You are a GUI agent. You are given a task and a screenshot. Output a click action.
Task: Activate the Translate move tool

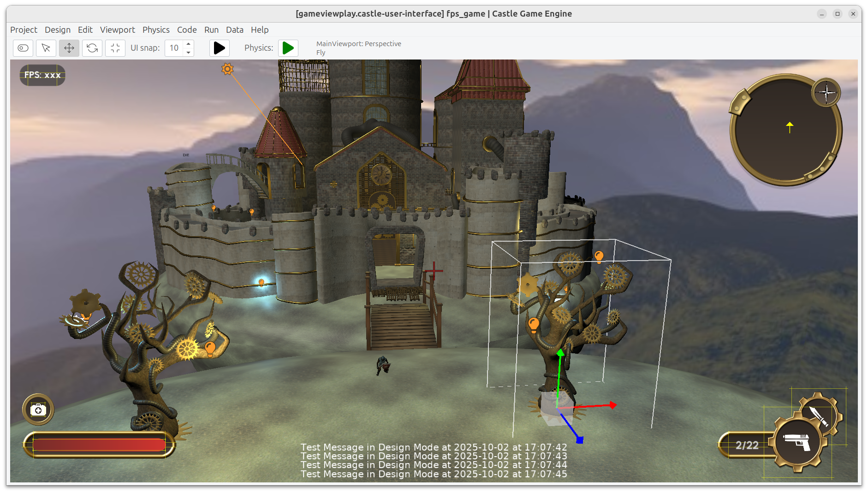coord(69,48)
